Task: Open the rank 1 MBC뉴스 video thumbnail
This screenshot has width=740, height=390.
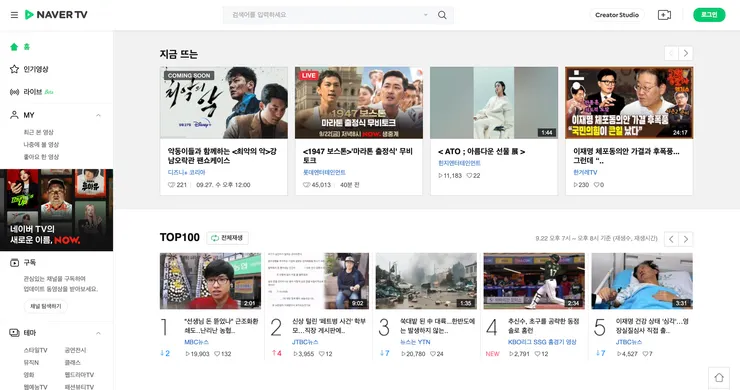Action: [x=210, y=281]
